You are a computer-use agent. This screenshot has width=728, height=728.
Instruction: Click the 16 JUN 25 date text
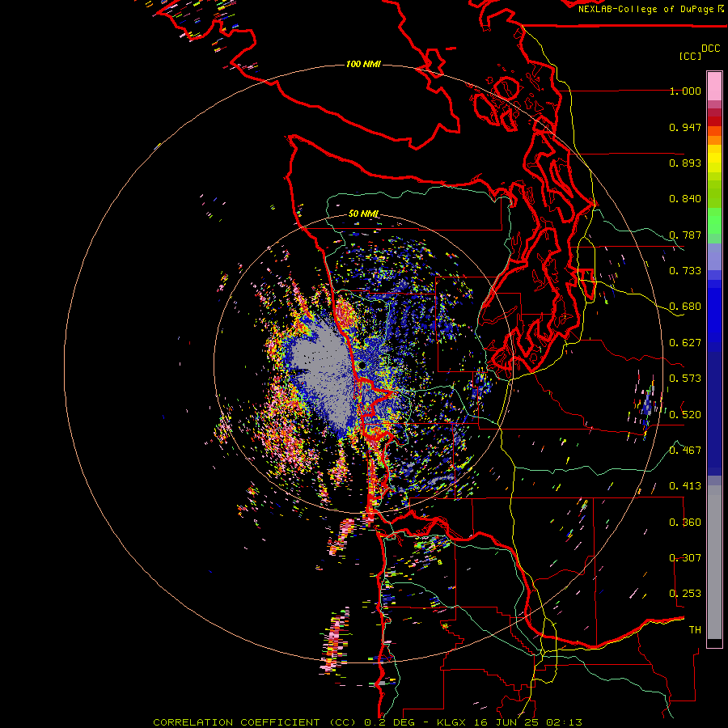506,722
